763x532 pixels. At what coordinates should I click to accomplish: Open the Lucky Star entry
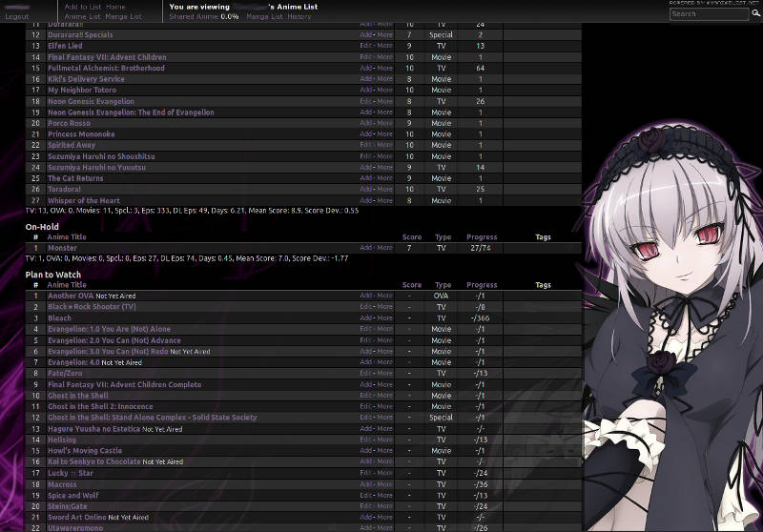[70, 473]
